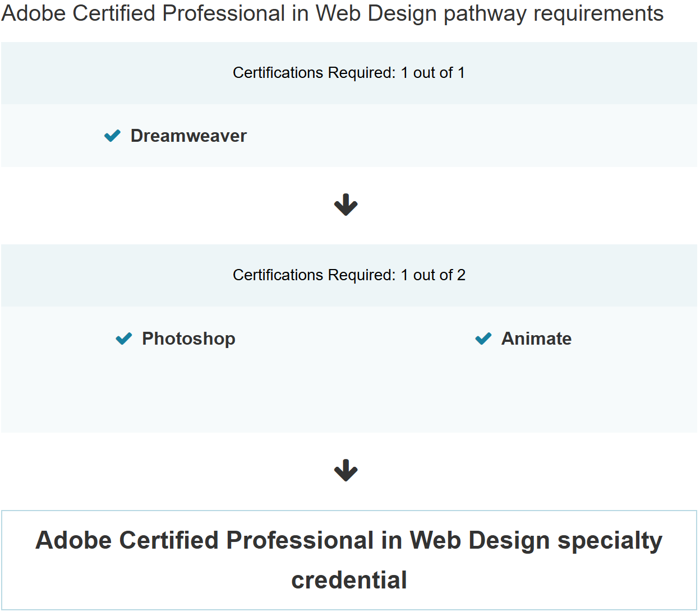
Task: Click the lower downward arrow icon
Action: click(x=346, y=470)
